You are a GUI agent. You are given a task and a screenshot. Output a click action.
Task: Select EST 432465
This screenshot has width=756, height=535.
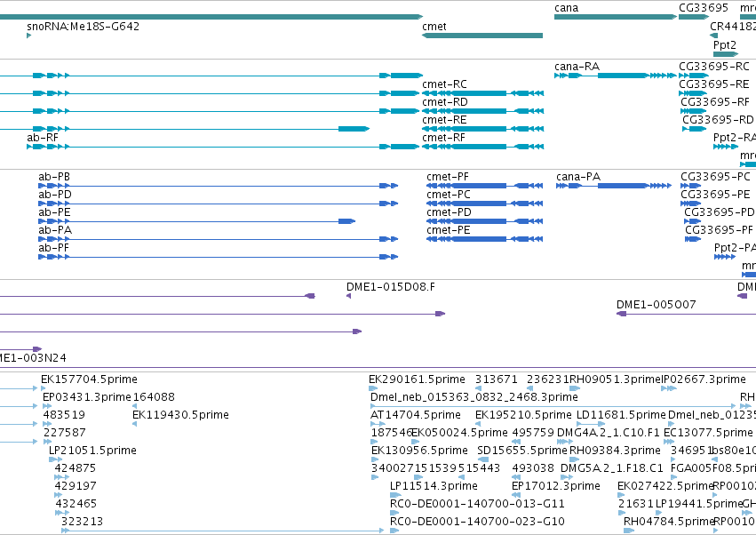[76, 504]
